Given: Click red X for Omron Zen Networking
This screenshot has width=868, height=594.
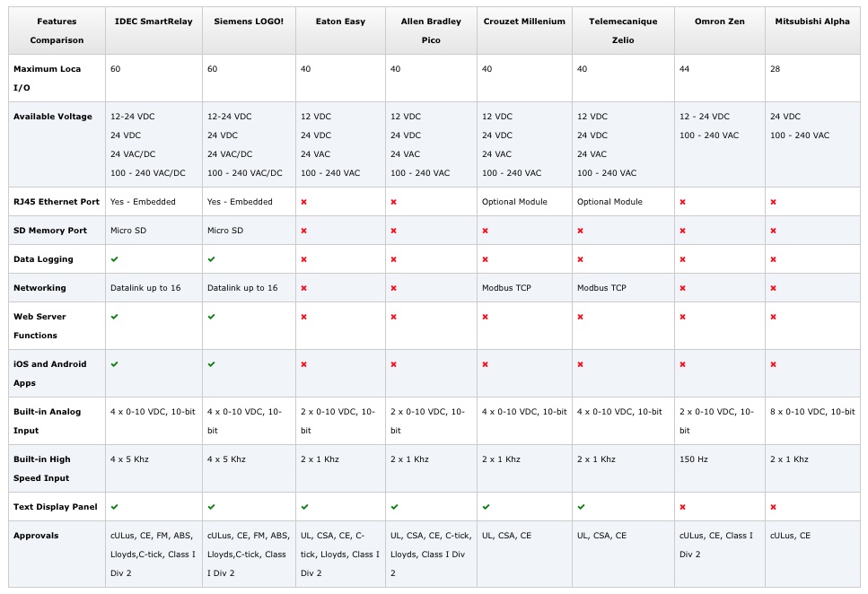Looking at the screenshot, I should (682, 288).
